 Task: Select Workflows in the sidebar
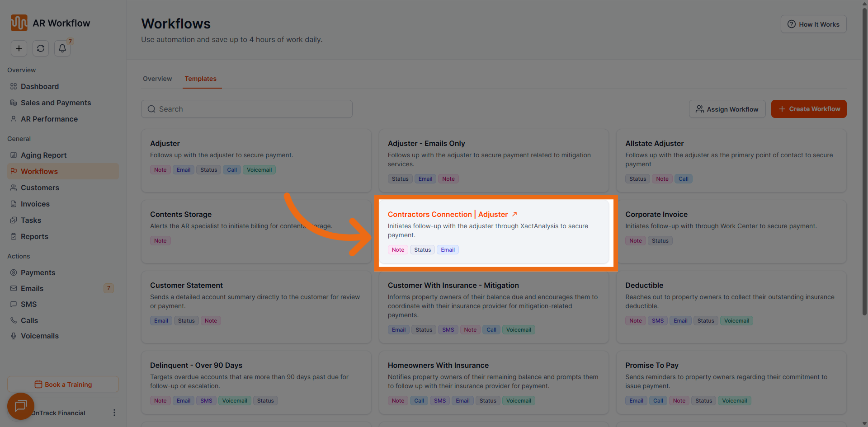(x=63, y=171)
